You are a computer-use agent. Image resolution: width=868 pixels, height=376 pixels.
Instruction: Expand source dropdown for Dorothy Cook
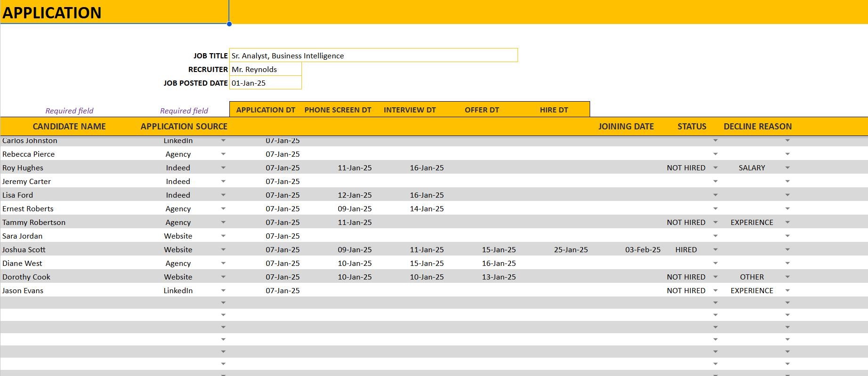pyautogui.click(x=223, y=277)
